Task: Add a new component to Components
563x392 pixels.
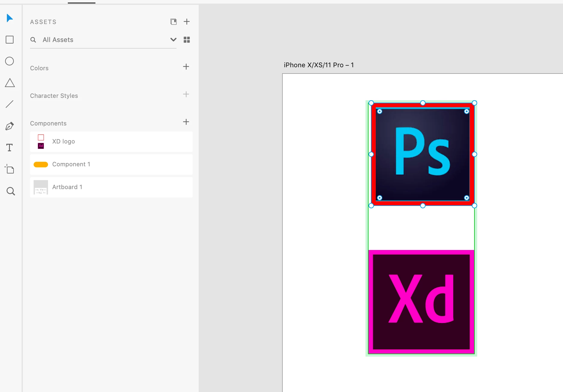Action: 186,122
